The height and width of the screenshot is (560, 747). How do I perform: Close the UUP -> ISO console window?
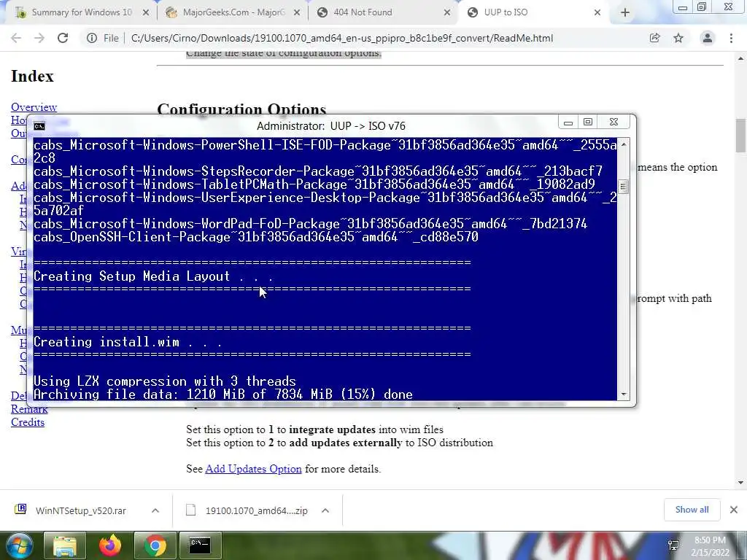click(x=614, y=122)
